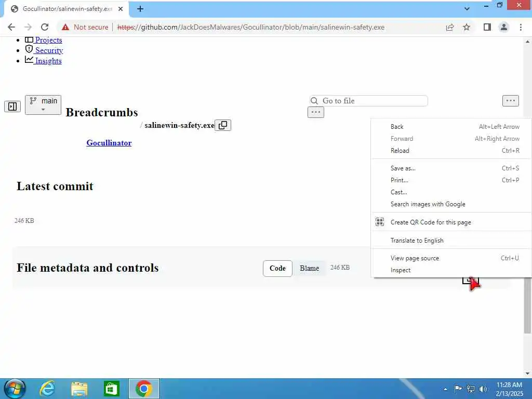This screenshot has height=399, width=532.
Task: Click the page vertical scrollbar thumb
Action: [x=528, y=305]
